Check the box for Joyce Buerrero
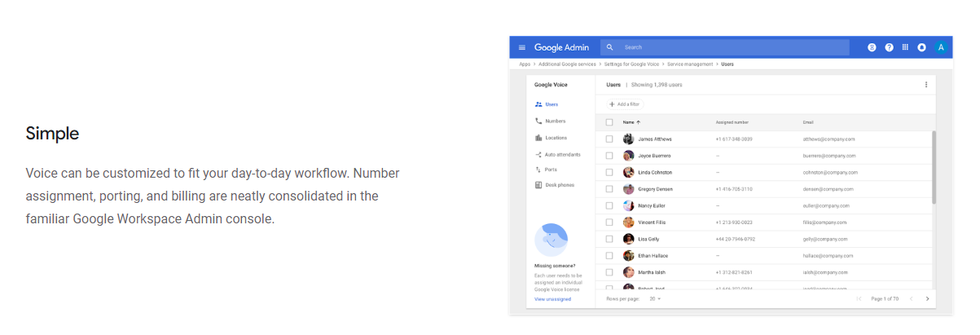 coord(609,156)
